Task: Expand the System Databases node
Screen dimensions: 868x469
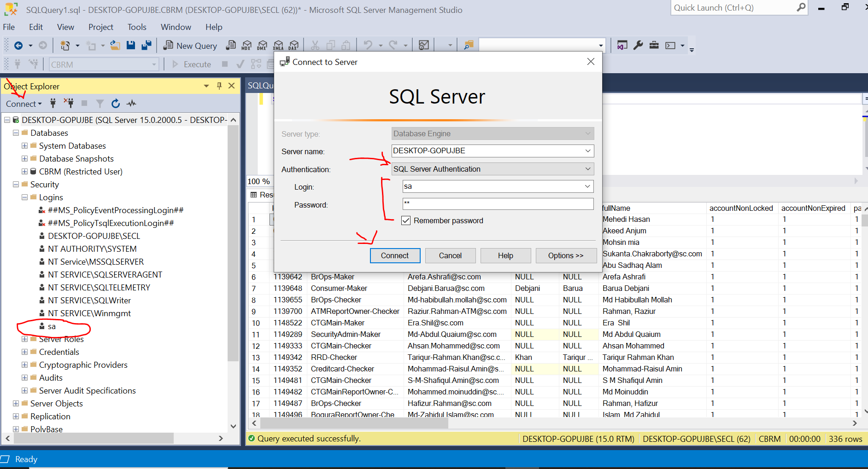Action: coord(24,145)
